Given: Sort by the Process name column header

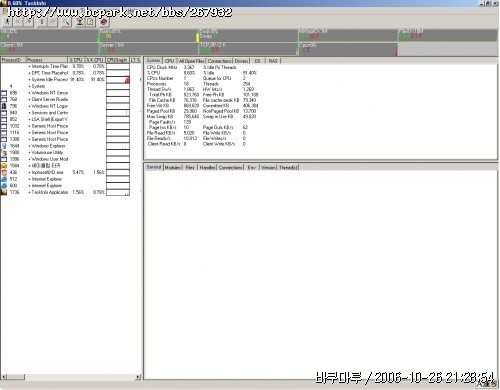Looking at the screenshot, I should [x=47, y=60].
